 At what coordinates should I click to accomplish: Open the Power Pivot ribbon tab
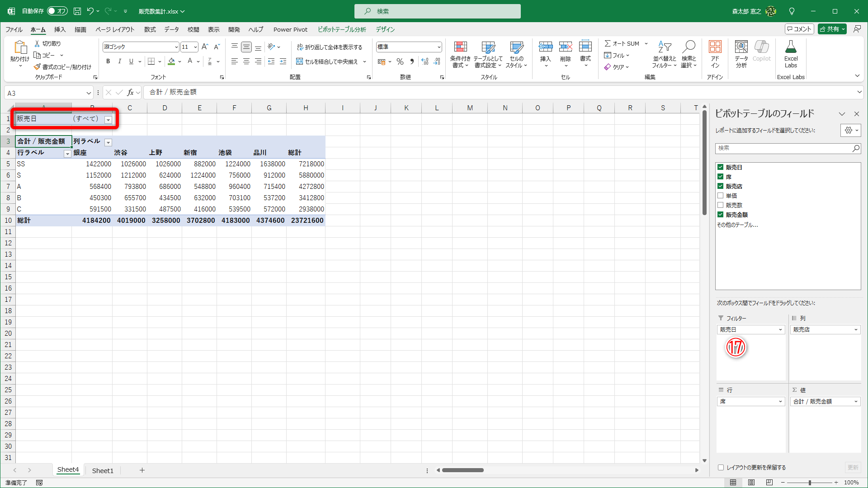[x=290, y=29]
